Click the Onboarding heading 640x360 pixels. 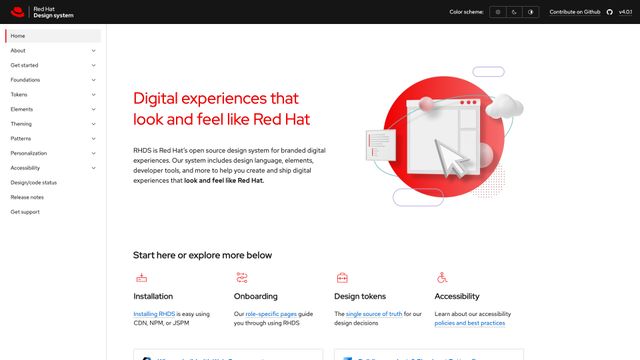click(x=256, y=296)
